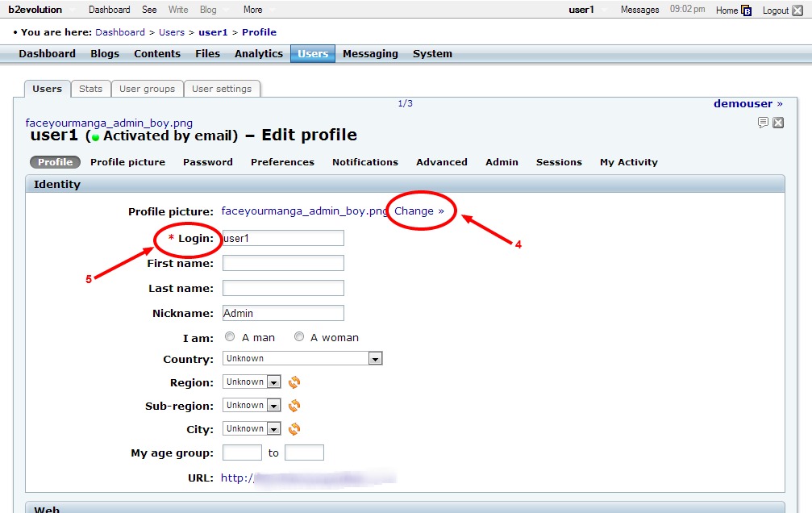Click the Logout X icon

coord(797,10)
